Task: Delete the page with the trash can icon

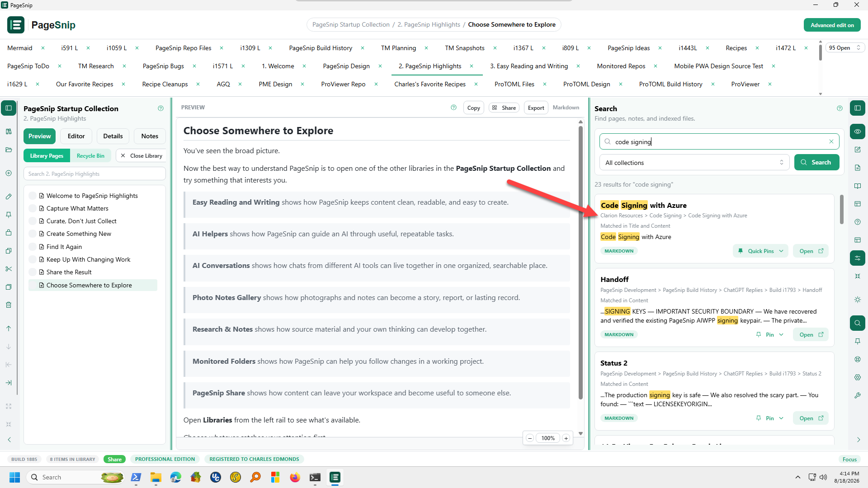Action: [9, 305]
